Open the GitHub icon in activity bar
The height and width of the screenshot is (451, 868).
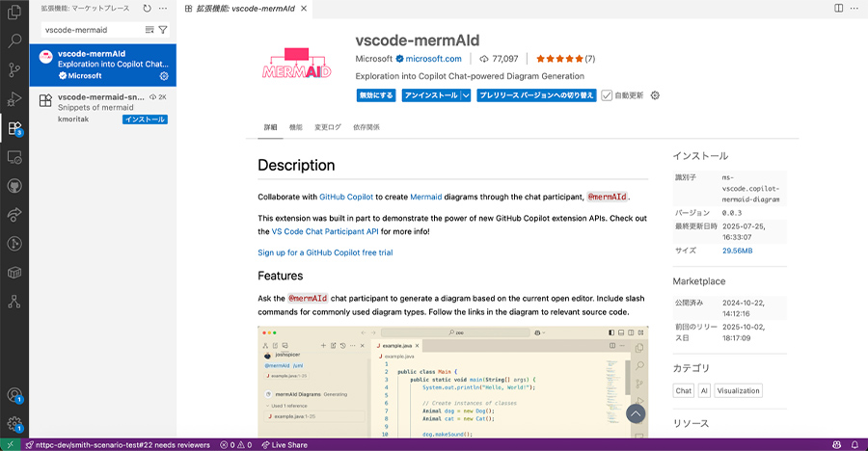pyautogui.click(x=14, y=185)
